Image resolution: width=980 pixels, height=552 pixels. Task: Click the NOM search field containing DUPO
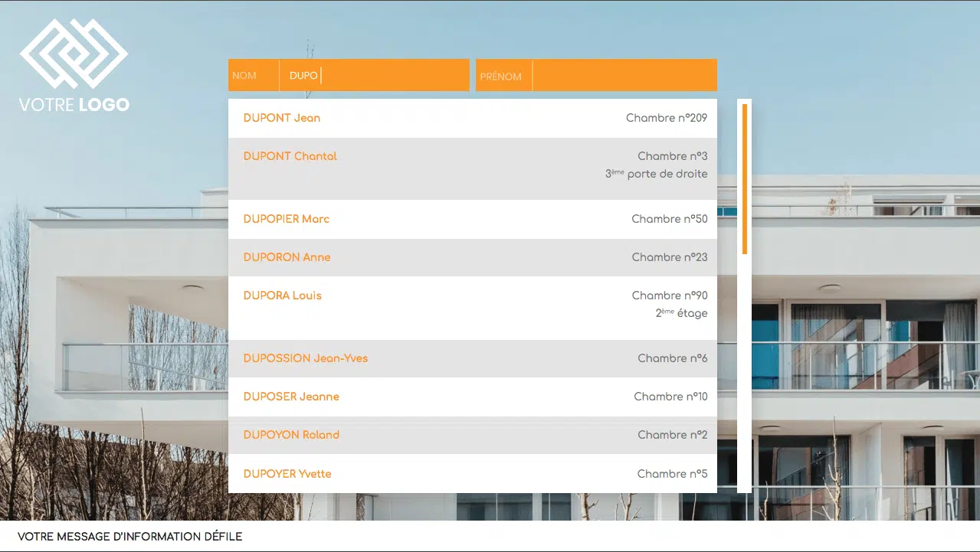373,76
